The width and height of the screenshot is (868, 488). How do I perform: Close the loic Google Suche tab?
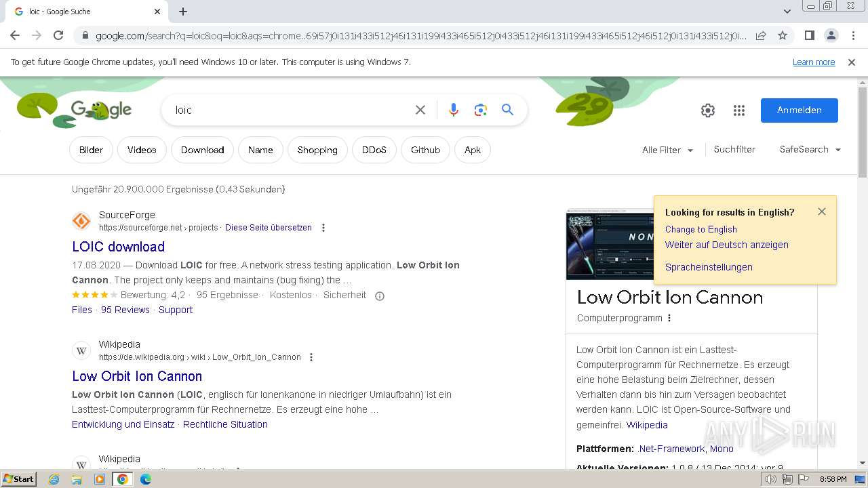click(x=157, y=12)
